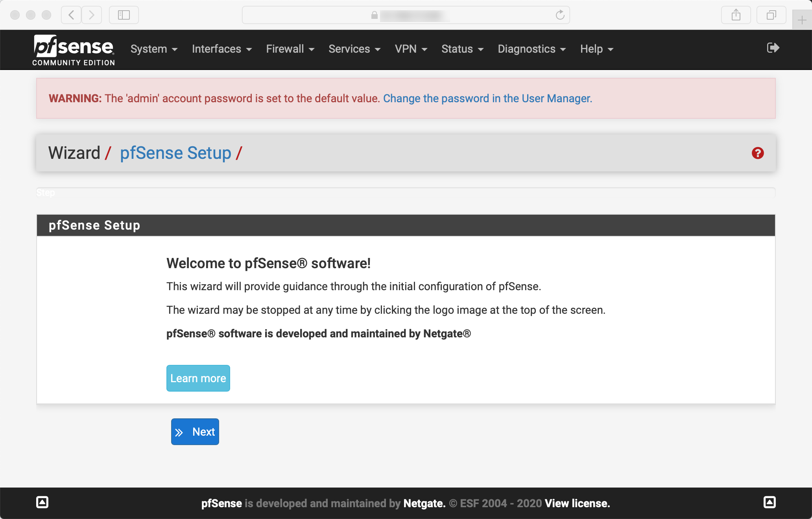Open Change the password in User Manager link

(x=487, y=98)
